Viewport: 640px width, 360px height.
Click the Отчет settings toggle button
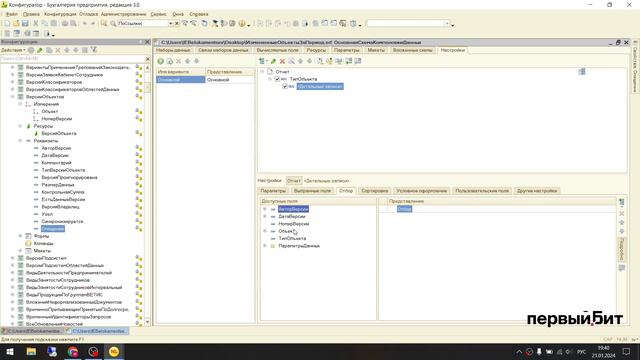click(x=294, y=180)
